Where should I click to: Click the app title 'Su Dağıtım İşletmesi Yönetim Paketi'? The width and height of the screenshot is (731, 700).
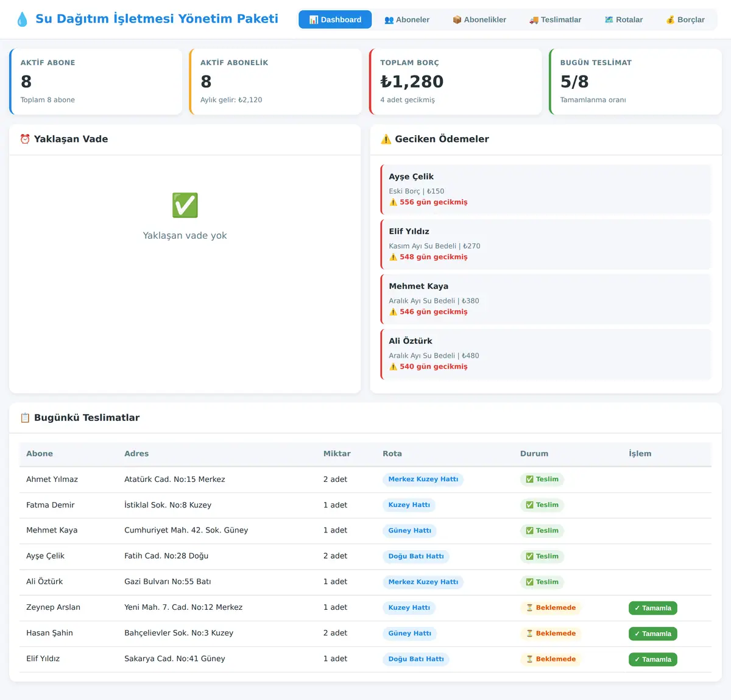coord(157,19)
